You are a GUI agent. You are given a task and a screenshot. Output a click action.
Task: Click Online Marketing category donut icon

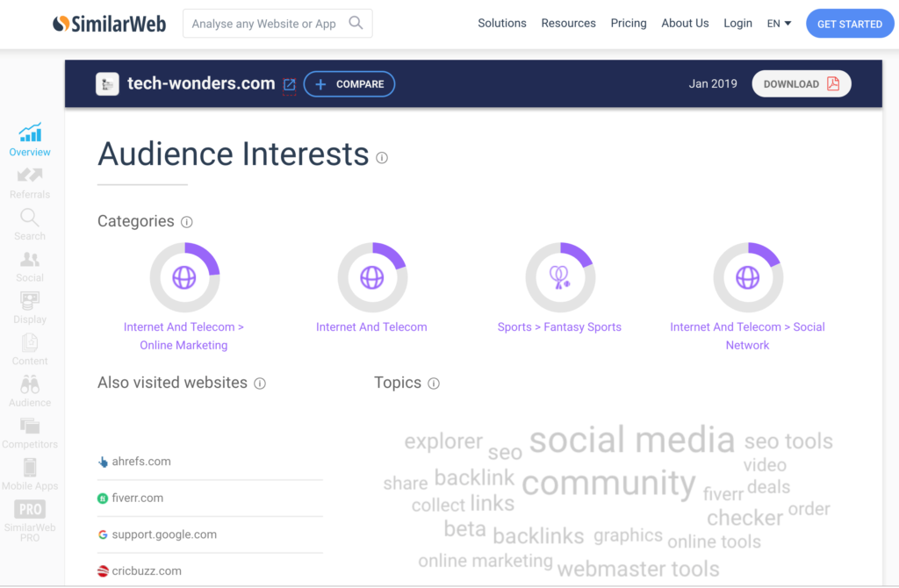point(184,277)
